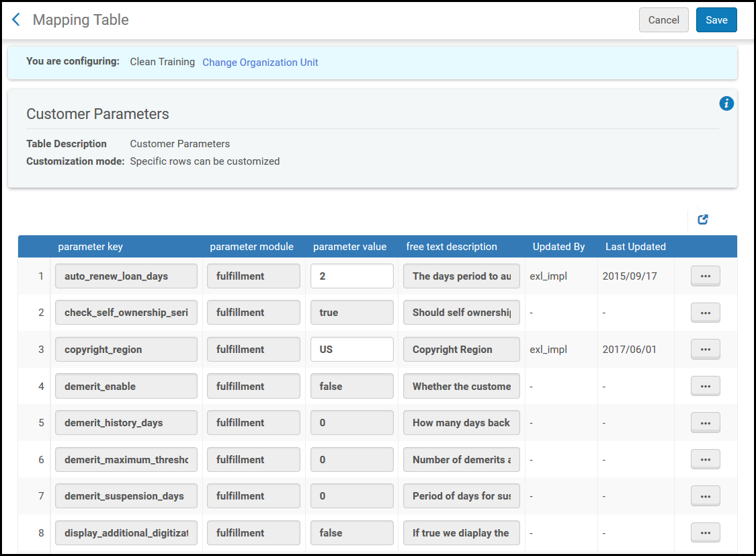
Task: Select the copyright_region key field
Action: click(126, 349)
